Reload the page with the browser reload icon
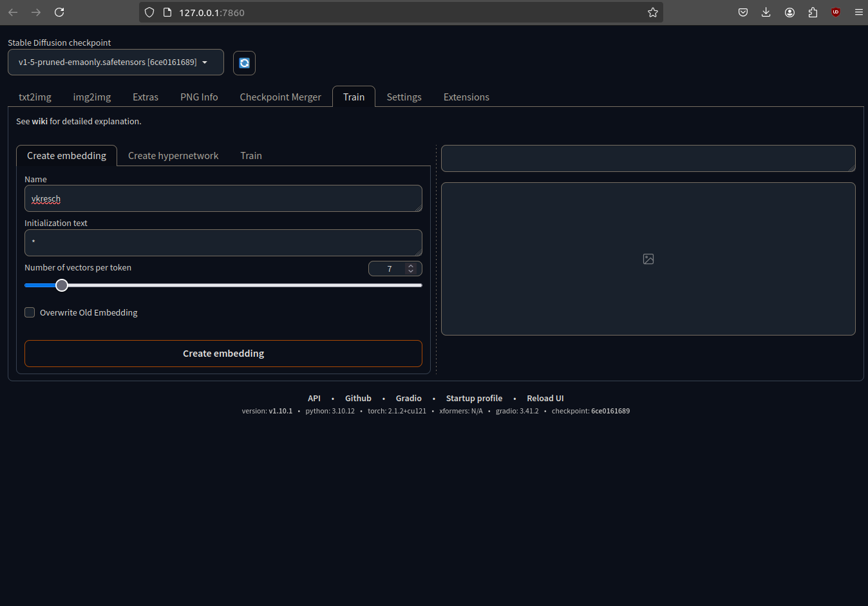Image resolution: width=868 pixels, height=606 pixels. point(59,12)
